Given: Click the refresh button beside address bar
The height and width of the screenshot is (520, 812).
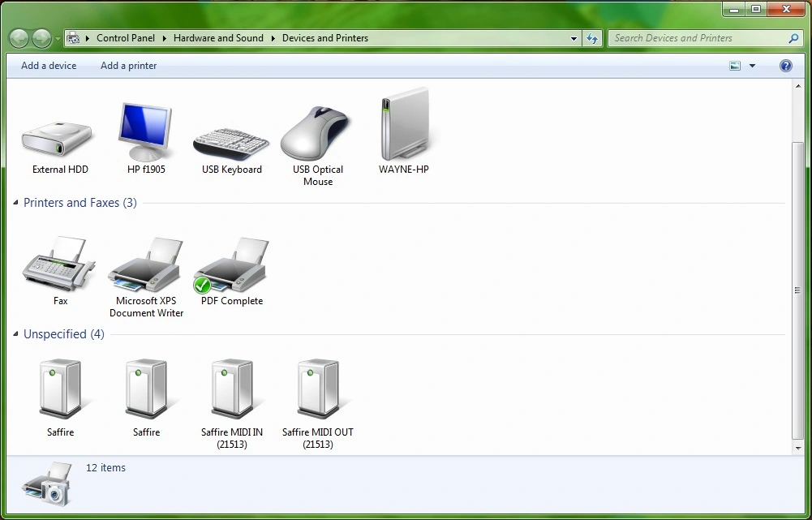Looking at the screenshot, I should click(x=592, y=38).
